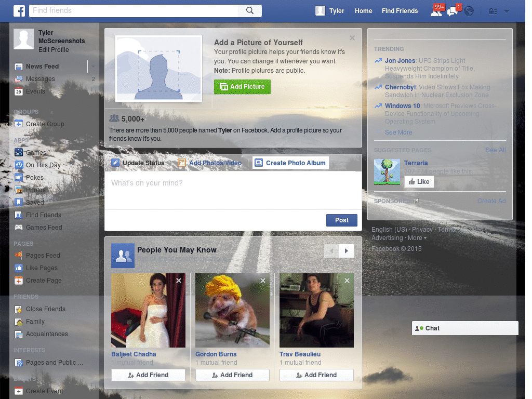
Task: Click Create Group icon
Action: [x=19, y=124]
